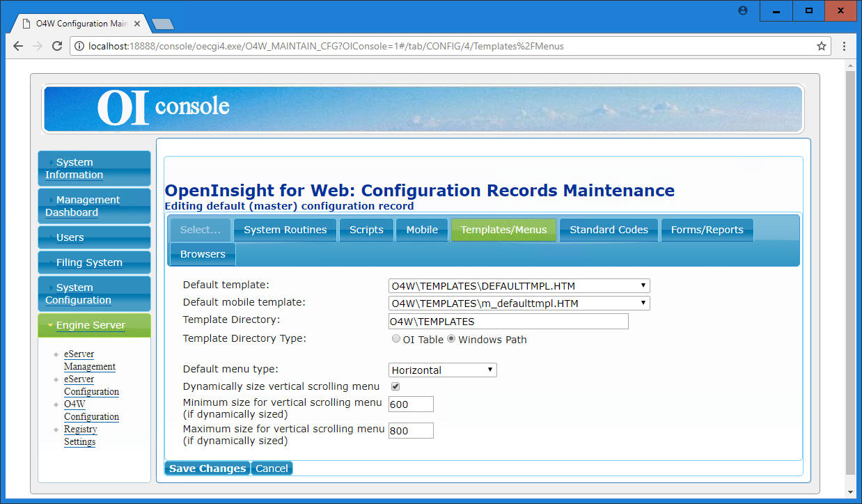
Task: Click the Save Changes button
Action: [x=207, y=468]
